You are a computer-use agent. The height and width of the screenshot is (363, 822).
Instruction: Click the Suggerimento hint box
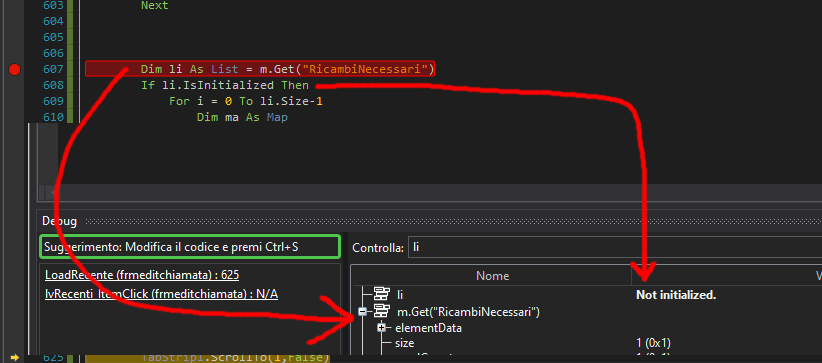tap(190, 247)
